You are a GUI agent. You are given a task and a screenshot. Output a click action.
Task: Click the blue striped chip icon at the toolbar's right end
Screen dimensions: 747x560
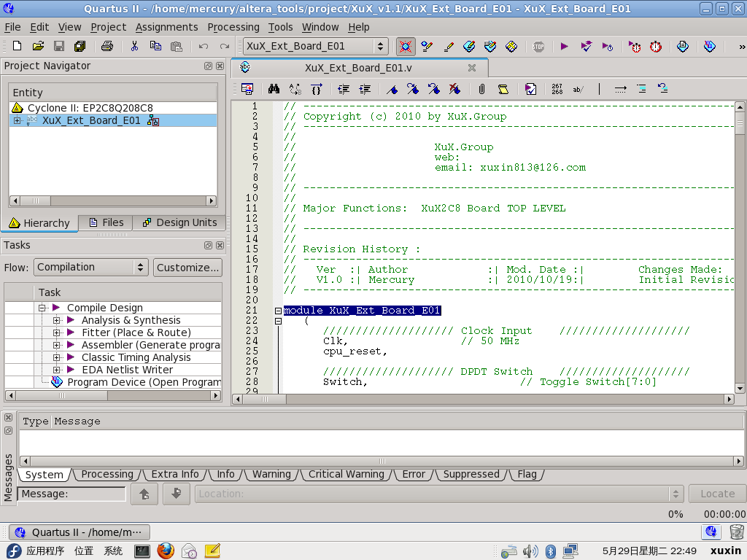tap(709, 46)
